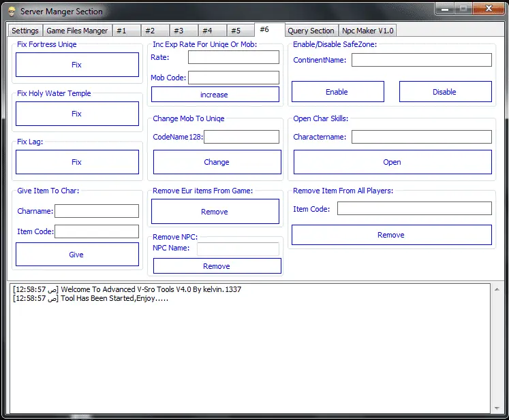Click Enable safezone button

[338, 92]
